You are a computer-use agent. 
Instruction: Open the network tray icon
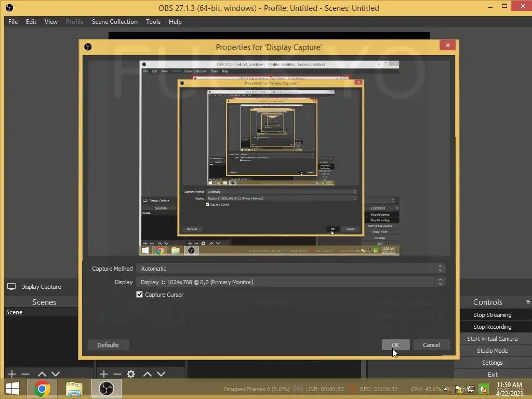pos(471,389)
